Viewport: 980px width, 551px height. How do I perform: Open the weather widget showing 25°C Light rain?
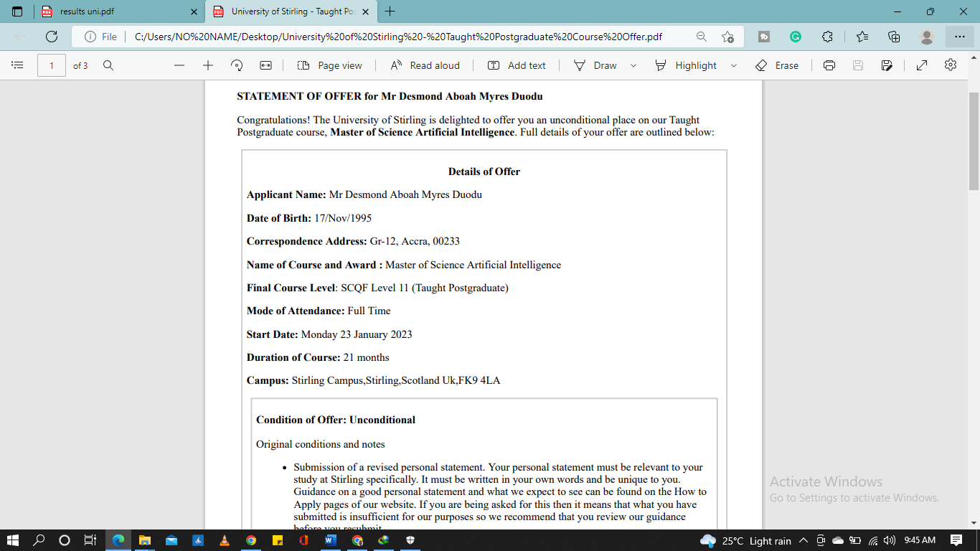pyautogui.click(x=745, y=541)
